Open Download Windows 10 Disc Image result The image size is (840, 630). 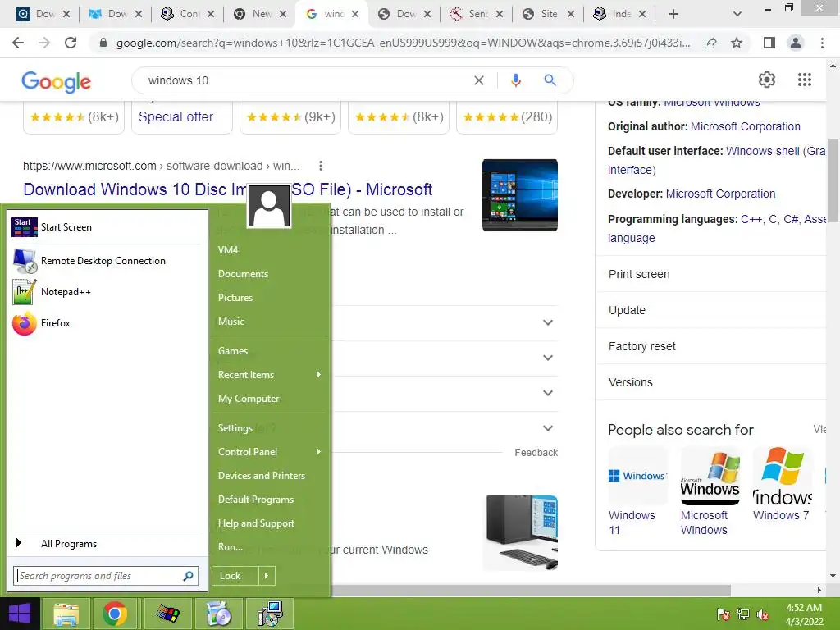coord(228,189)
